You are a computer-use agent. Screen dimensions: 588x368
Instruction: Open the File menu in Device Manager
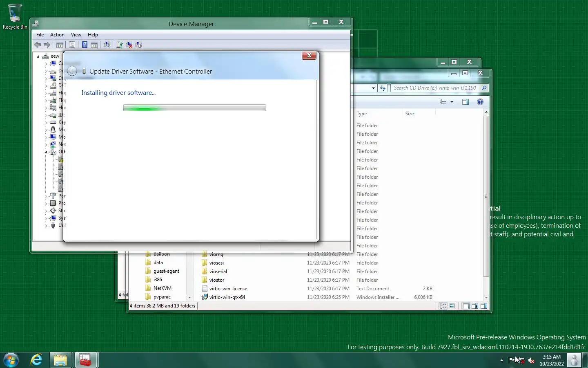pyautogui.click(x=40, y=35)
